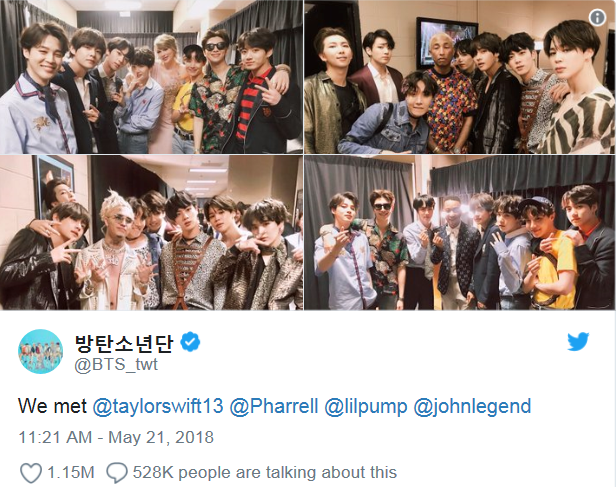Click the 'We met' tweet text
The height and width of the screenshot is (487, 616).
52,406
